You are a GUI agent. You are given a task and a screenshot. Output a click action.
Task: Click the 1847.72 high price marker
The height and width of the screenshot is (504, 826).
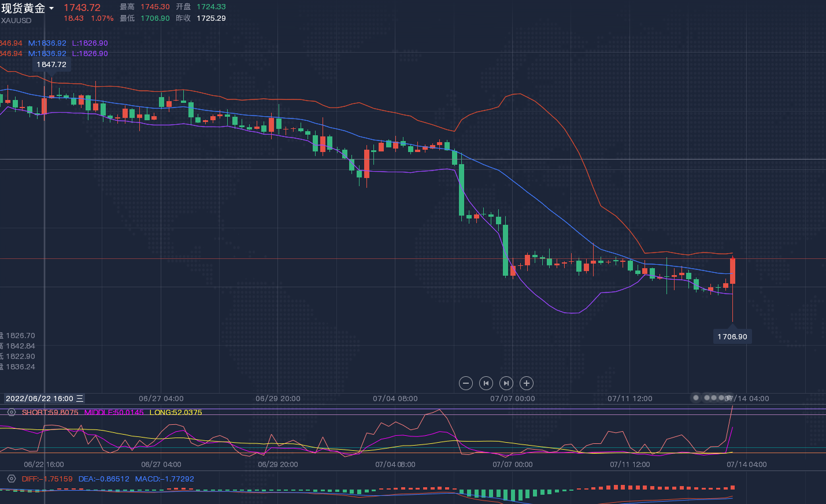tap(51, 65)
